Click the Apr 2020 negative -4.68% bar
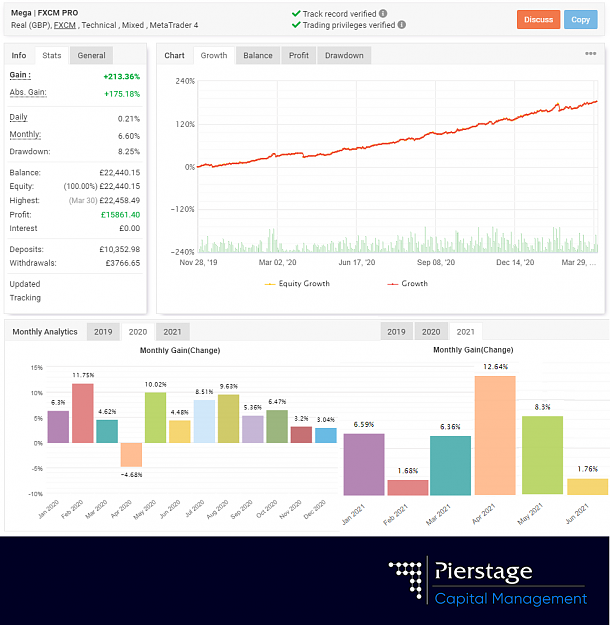Image resolution: width=610 pixels, height=625 pixels. tap(131, 454)
